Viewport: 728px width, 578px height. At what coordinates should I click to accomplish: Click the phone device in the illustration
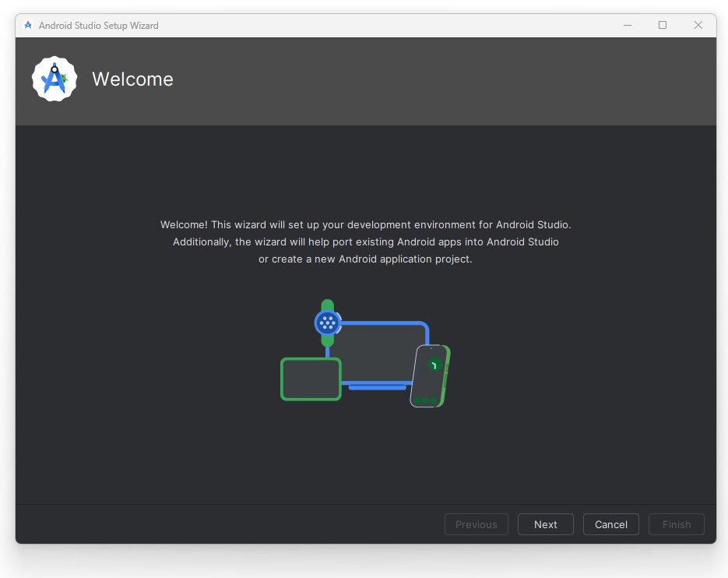click(x=430, y=375)
